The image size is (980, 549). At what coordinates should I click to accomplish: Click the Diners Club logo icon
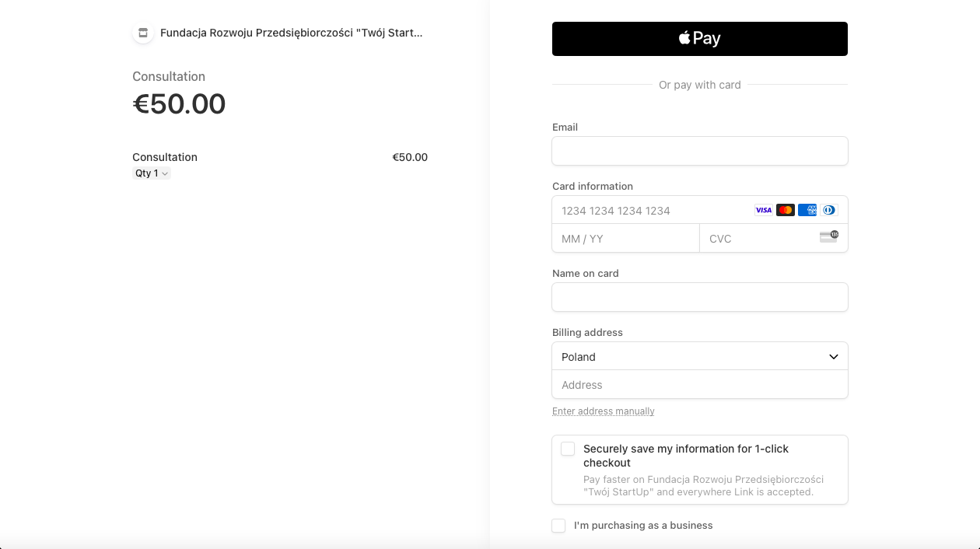point(829,210)
